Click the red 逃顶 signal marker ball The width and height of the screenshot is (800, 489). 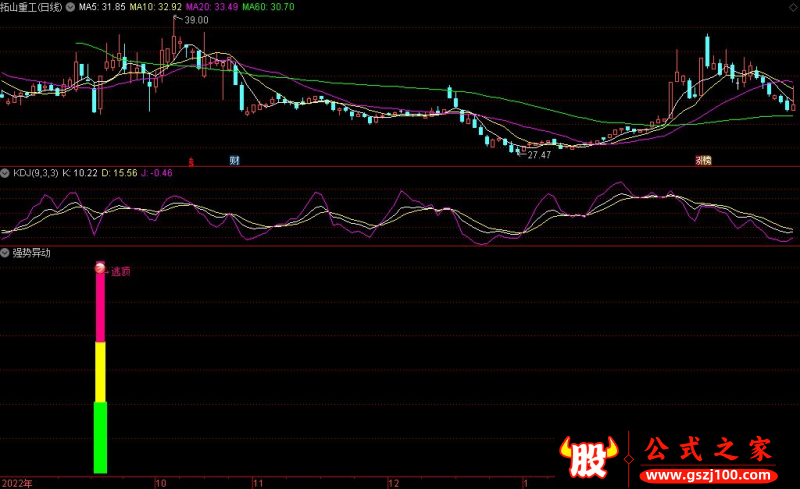[x=100, y=267]
